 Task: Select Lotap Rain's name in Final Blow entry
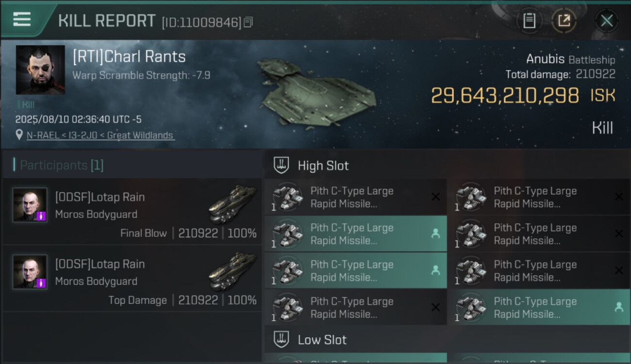click(x=100, y=197)
